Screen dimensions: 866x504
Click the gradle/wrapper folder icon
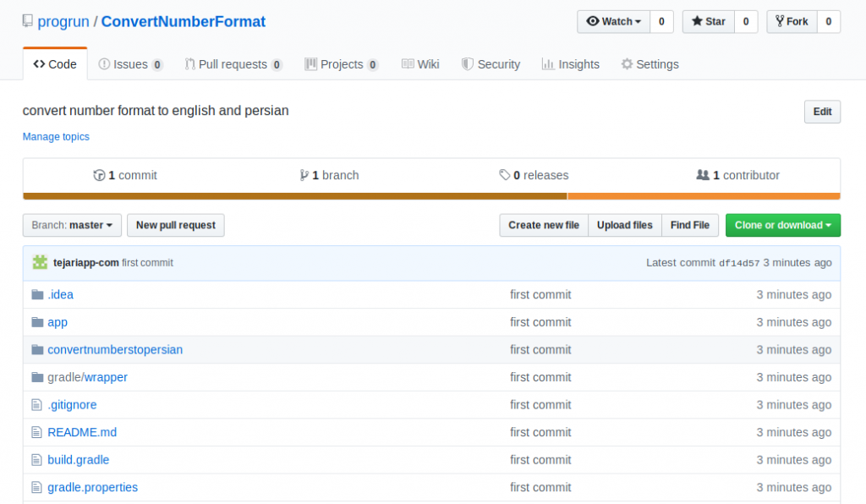(37, 378)
